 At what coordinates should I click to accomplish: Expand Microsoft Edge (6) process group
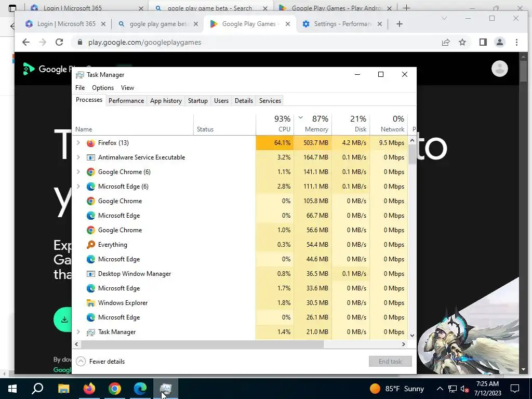pyautogui.click(x=78, y=187)
